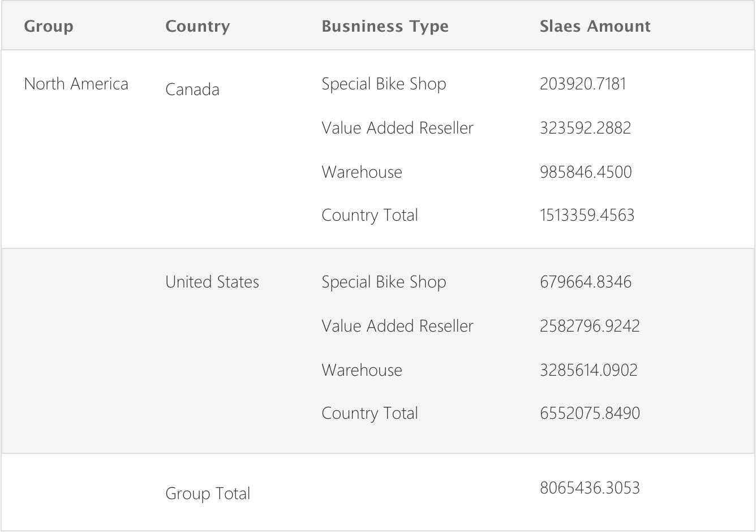This screenshot has width=756, height=532.
Task: Click Canada's Value Added Reseller cell
Action: (397, 128)
